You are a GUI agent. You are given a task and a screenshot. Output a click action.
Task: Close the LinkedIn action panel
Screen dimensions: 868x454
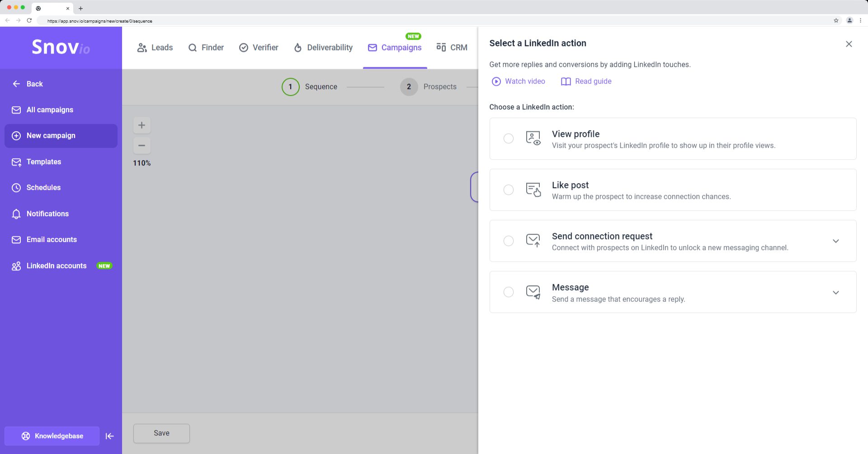click(x=849, y=44)
